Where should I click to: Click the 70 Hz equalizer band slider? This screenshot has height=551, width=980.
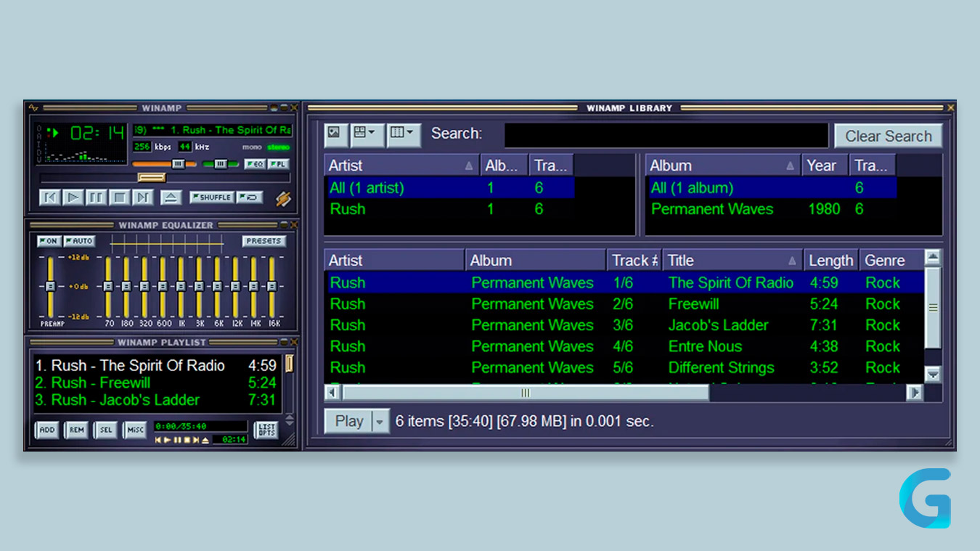click(109, 286)
